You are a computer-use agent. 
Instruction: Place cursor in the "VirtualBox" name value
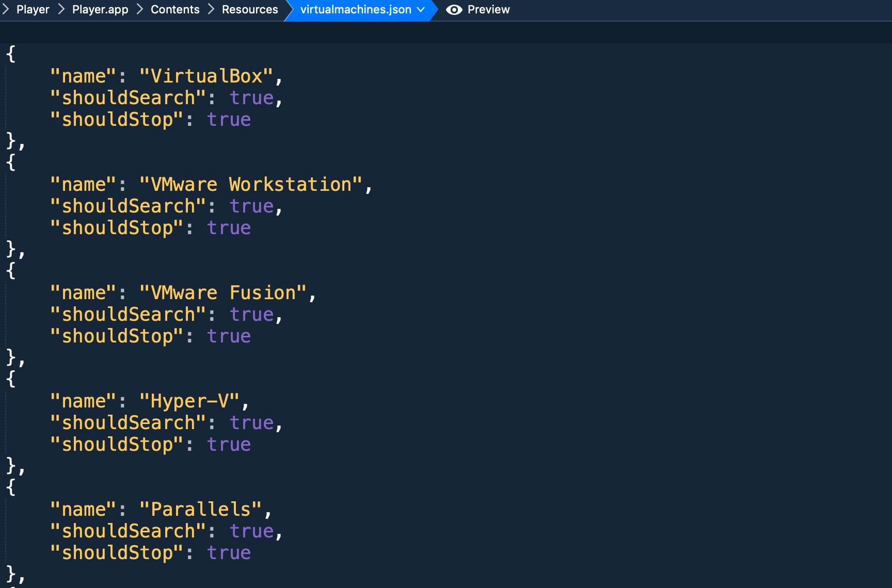coord(206,76)
